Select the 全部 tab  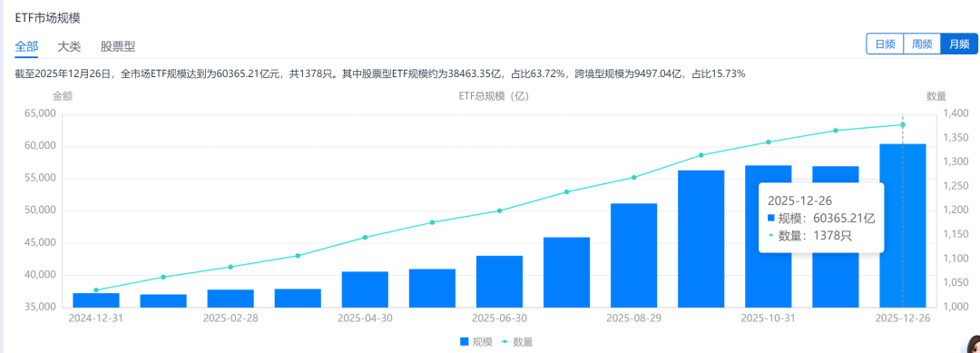(x=26, y=46)
